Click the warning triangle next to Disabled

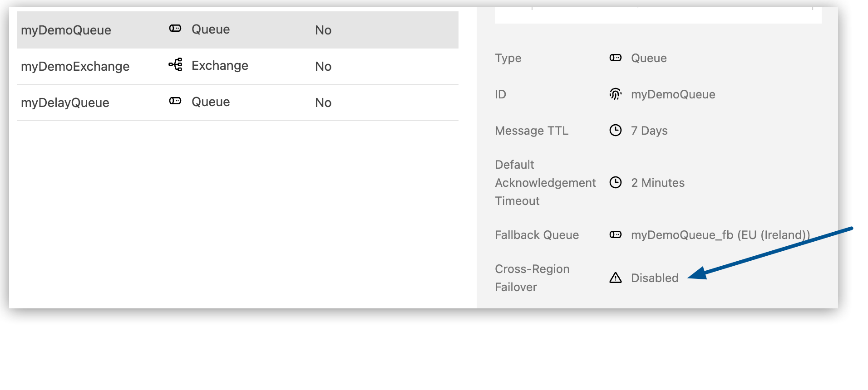pyautogui.click(x=615, y=278)
